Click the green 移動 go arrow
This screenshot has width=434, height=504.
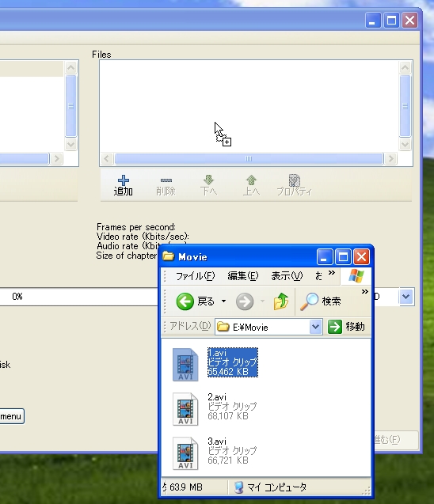(334, 327)
